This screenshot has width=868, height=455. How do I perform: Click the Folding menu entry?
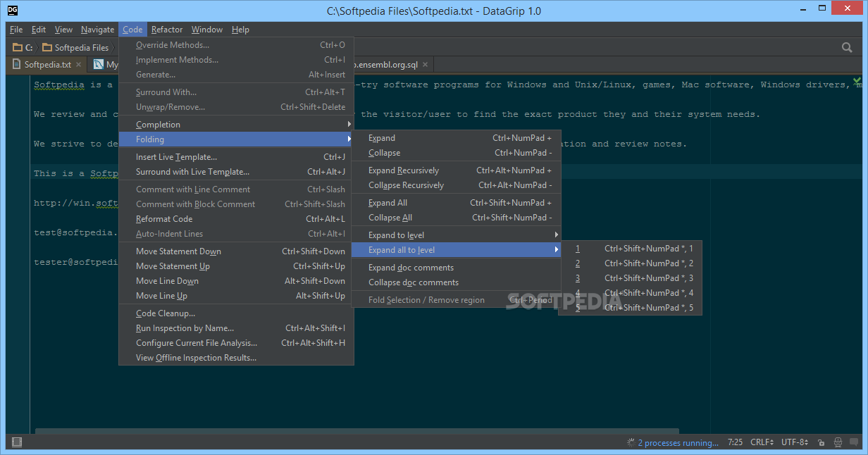(x=236, y=139)
